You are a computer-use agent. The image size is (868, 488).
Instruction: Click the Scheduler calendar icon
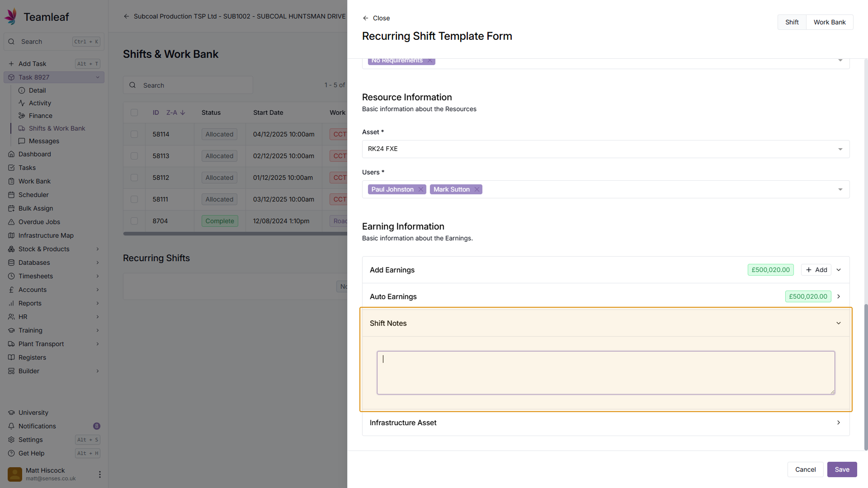click(11, 195)
